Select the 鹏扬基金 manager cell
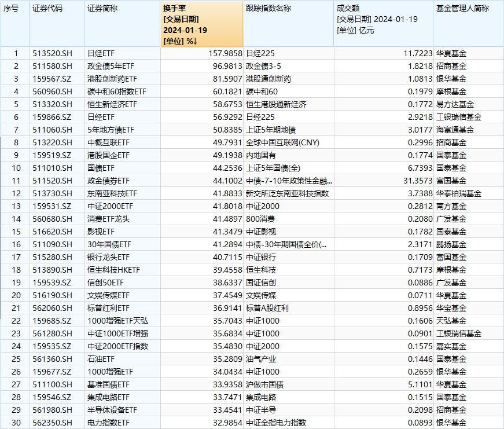 coord(451,244)
